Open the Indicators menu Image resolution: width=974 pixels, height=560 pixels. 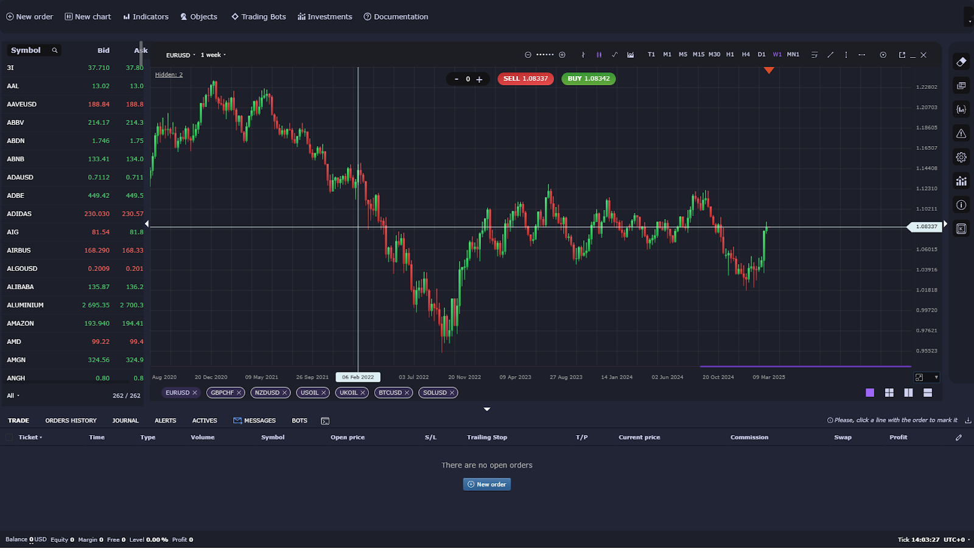click(x=146, y=17)
